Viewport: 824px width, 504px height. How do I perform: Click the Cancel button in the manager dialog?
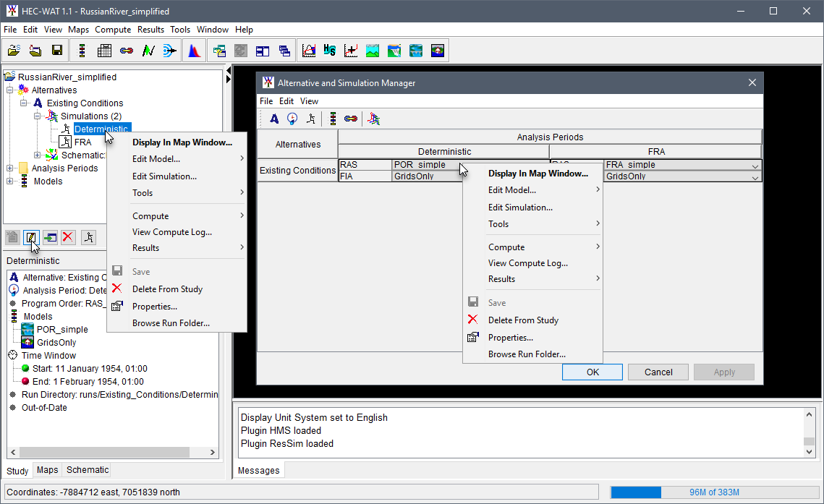[x=658, y=372]
